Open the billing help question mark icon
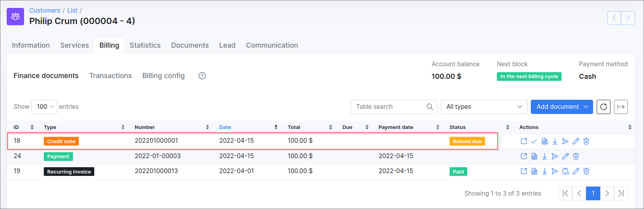 (202, 76)
